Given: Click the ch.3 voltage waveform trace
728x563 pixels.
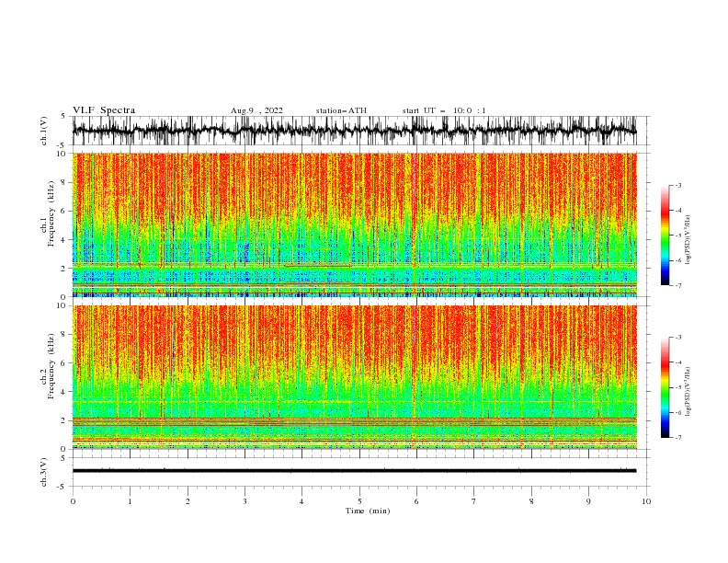Looking at the screenshot, I should (355, 471).
